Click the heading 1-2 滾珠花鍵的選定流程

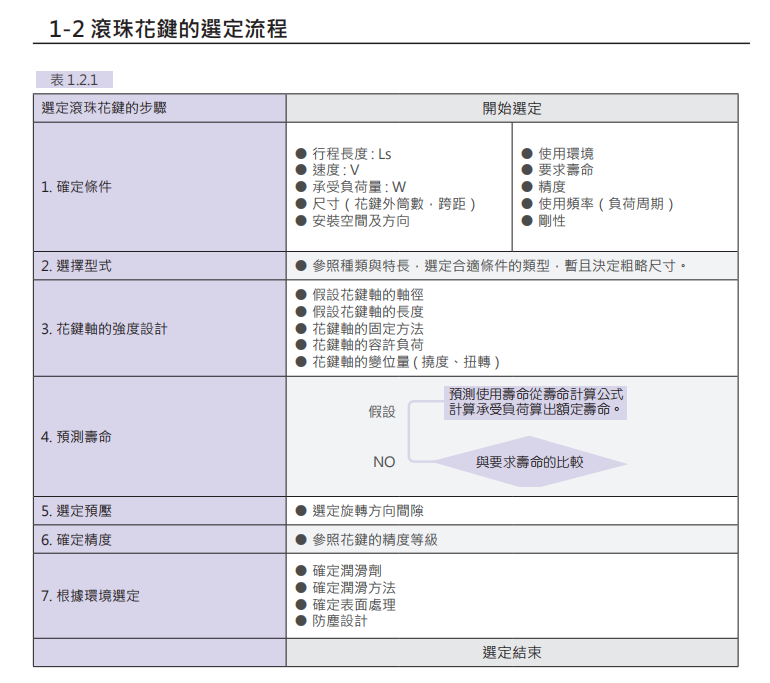pos(168,29)
